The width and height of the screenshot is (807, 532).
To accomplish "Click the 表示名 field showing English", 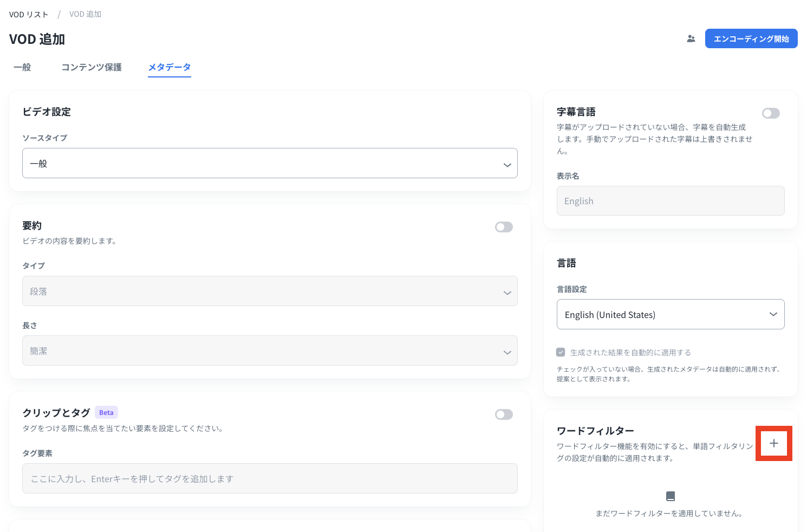I will click(670, 201).
